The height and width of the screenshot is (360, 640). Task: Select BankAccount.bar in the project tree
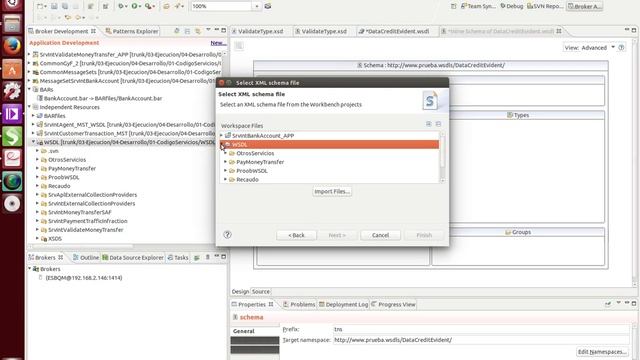[x=103, y=98]
